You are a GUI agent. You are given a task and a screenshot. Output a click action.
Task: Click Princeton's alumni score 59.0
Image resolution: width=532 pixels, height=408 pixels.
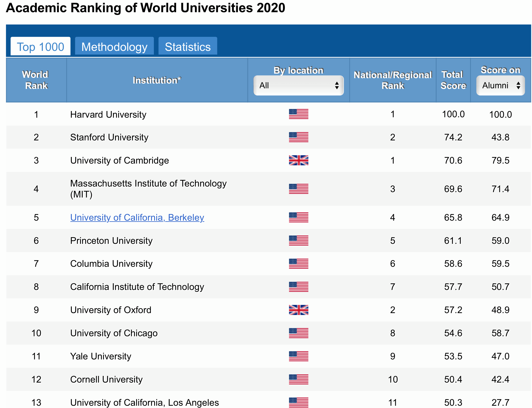tap(500, 241)
